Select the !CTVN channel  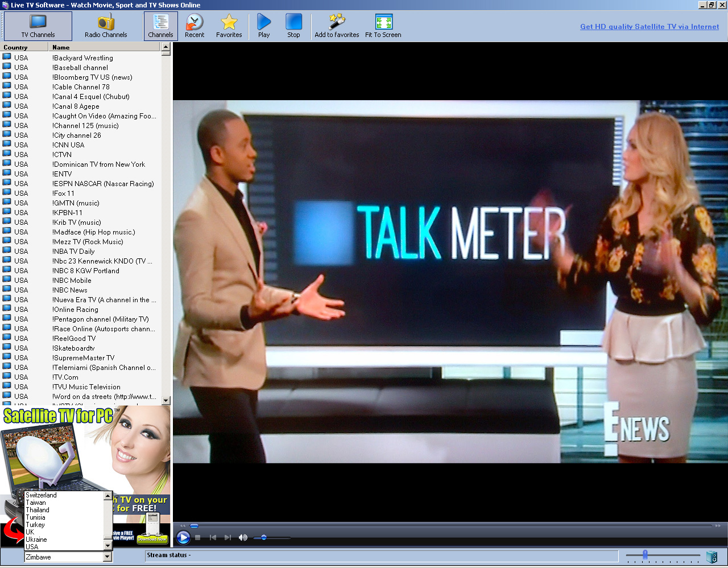point(62,155)
